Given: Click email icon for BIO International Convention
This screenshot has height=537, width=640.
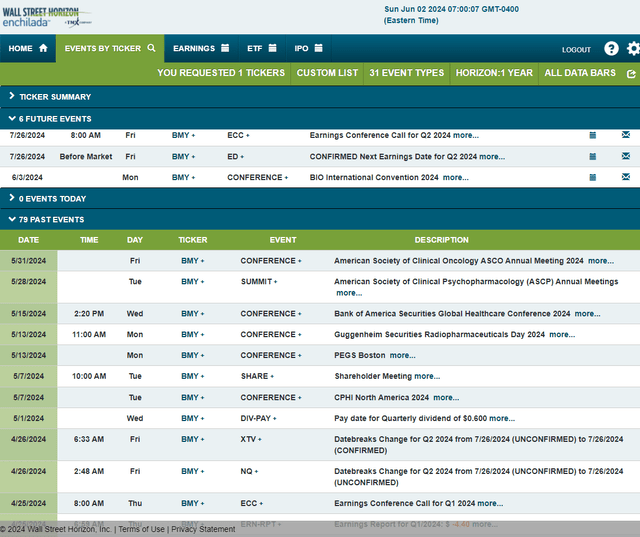Looking at the screenshot, I should tap(625, 177).
